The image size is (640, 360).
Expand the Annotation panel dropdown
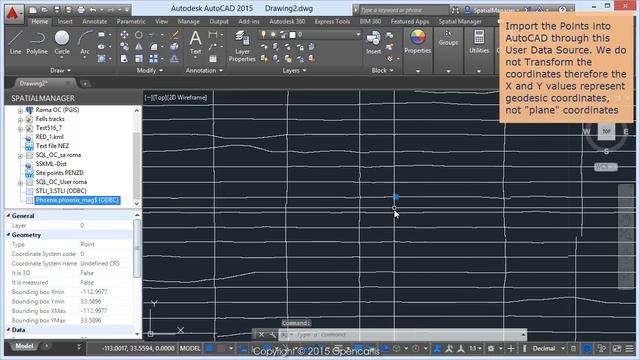(x=204, y=70)
